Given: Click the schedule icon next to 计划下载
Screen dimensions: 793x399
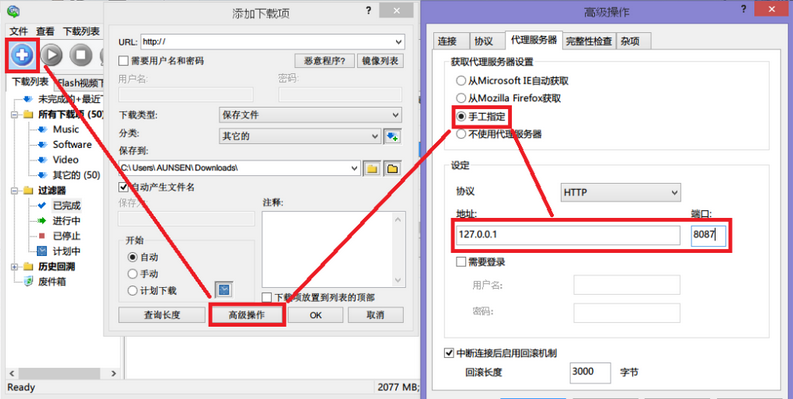Looking at the screenshot, I should 223,289.
